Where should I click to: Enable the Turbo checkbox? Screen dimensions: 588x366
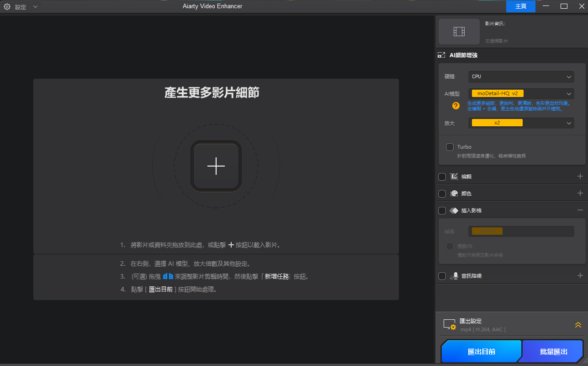coord(450,147)
